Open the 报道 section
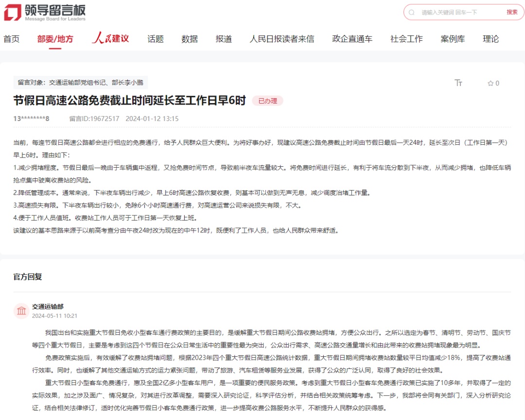This screenshot has height=420, width=525. 223,39
